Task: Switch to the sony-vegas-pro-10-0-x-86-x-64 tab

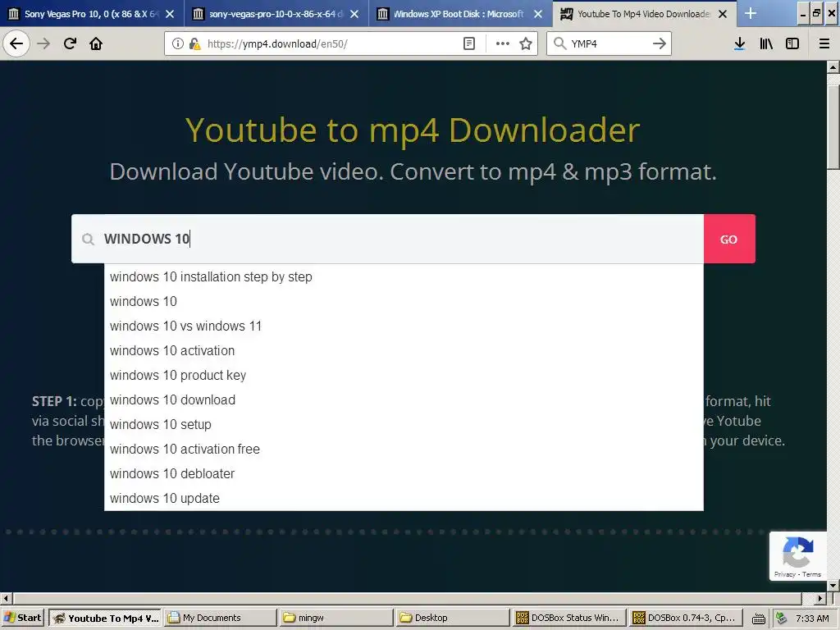Action: pos(276,14)
